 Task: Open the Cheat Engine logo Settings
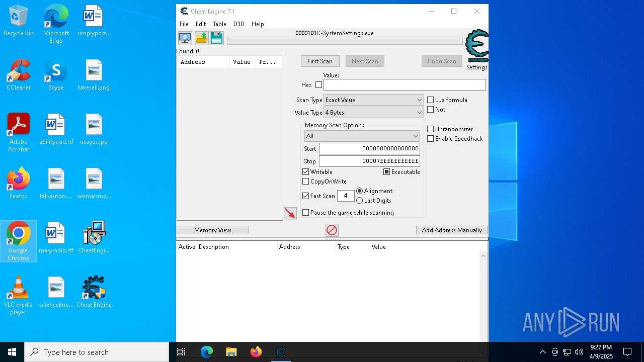click(x=477, y=50)
